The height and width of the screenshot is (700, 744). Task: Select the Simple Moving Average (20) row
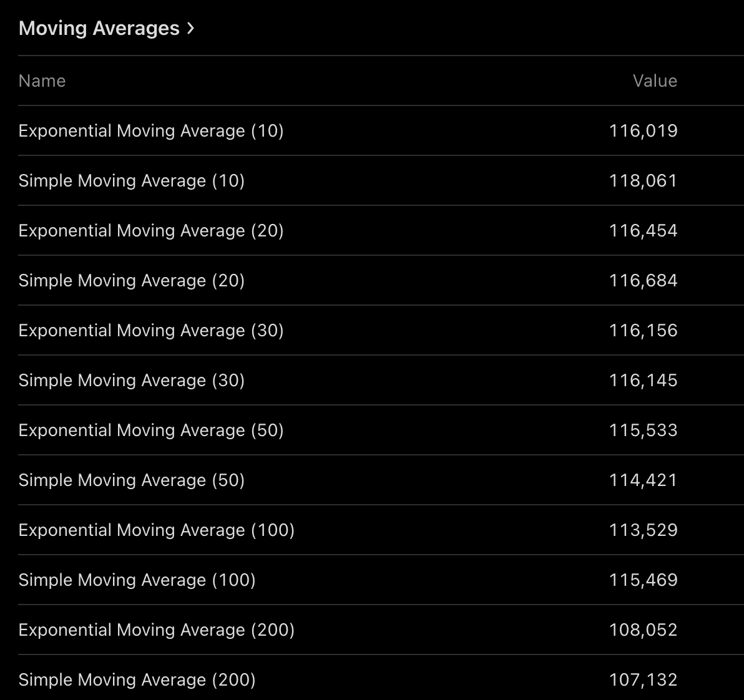click(132, 281)
